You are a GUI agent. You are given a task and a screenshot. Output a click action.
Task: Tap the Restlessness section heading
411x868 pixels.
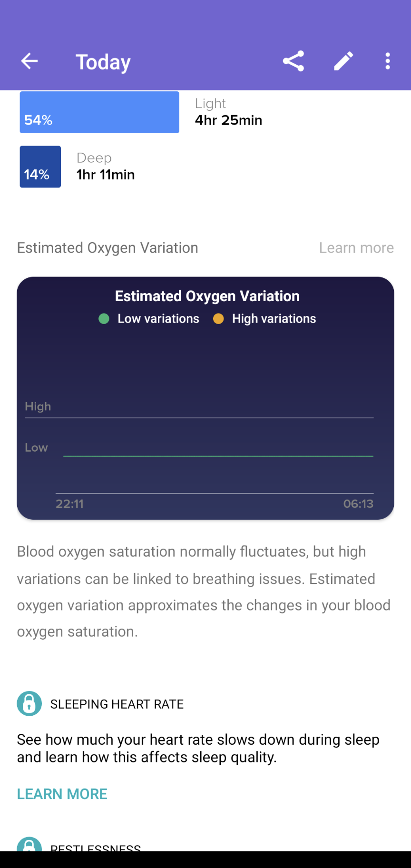point(96,847)
